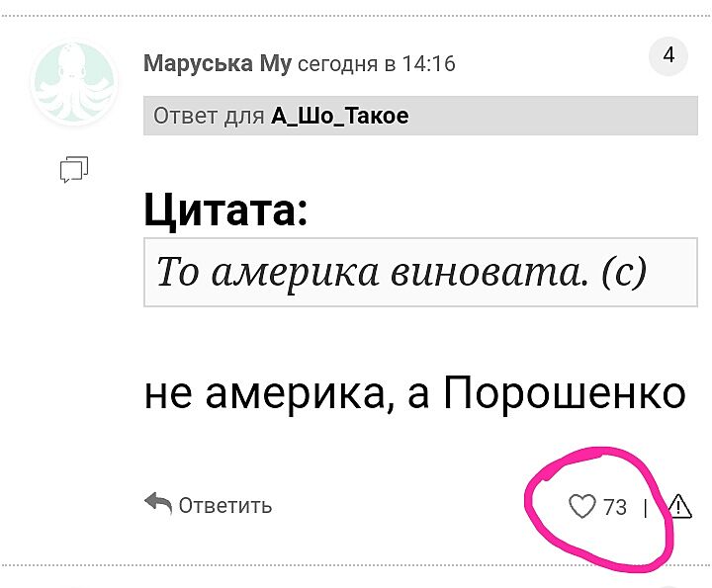Click the reply arrow icon
Screen dimensions: 712x588
coord(158,503)
